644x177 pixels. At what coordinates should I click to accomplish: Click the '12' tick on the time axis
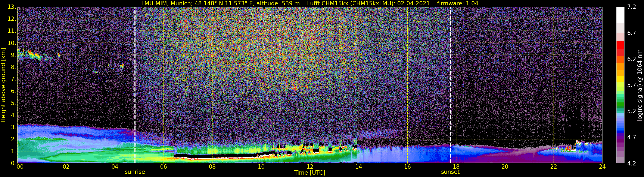[310, 167]
